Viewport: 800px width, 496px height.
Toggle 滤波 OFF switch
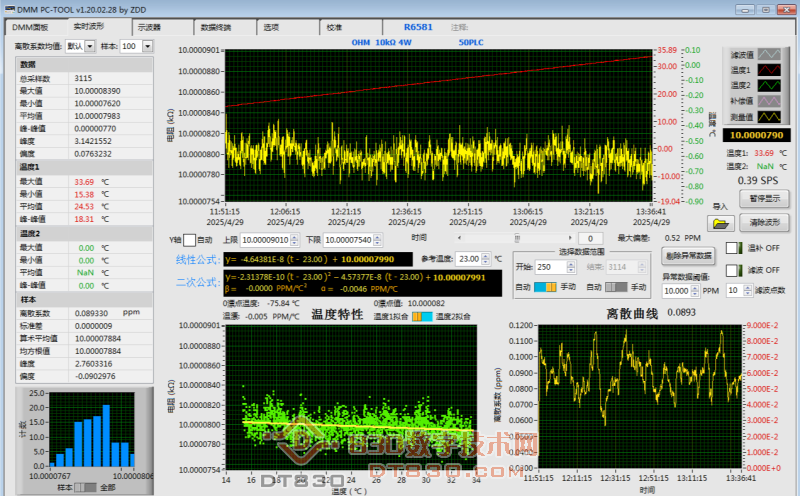pos(734,270)
